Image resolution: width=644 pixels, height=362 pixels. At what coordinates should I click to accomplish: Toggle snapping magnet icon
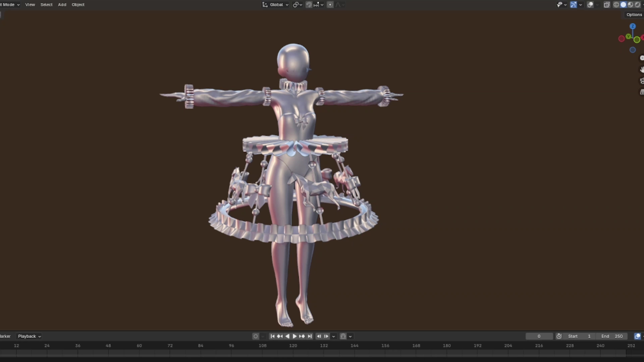(309, 5)
